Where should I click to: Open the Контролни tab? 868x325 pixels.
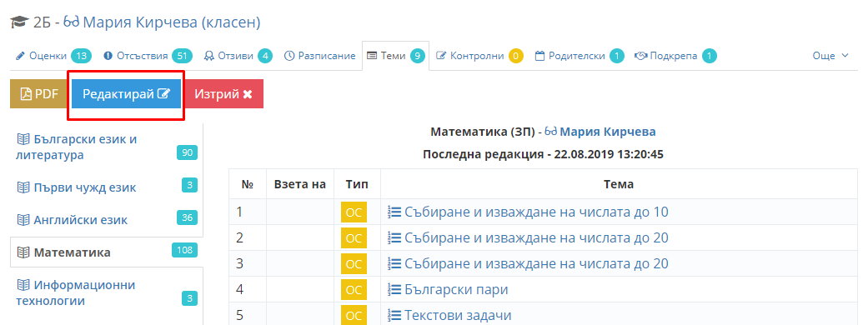(x=479, y=56)
